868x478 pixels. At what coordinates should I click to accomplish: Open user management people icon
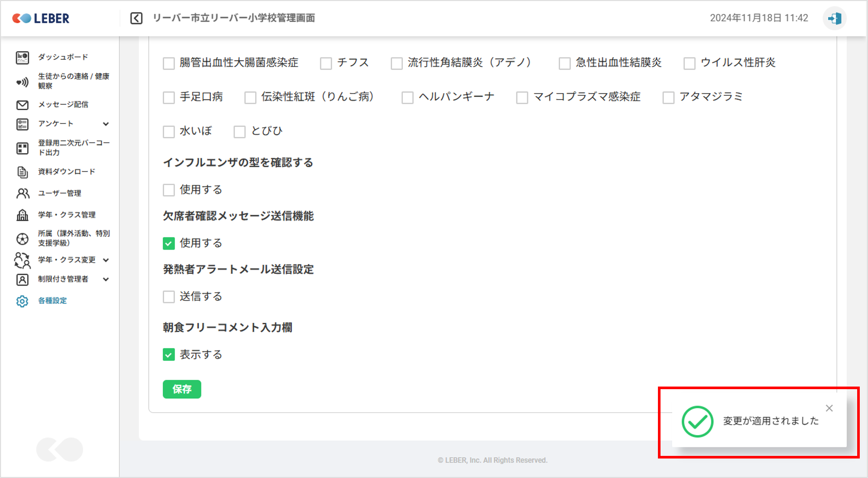[23, 193]
